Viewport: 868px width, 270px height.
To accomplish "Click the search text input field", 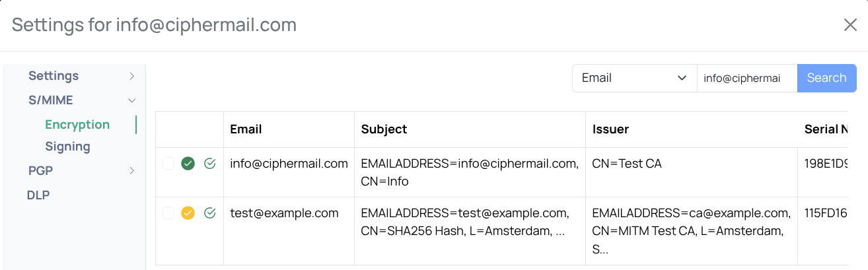I will (746, 78).
